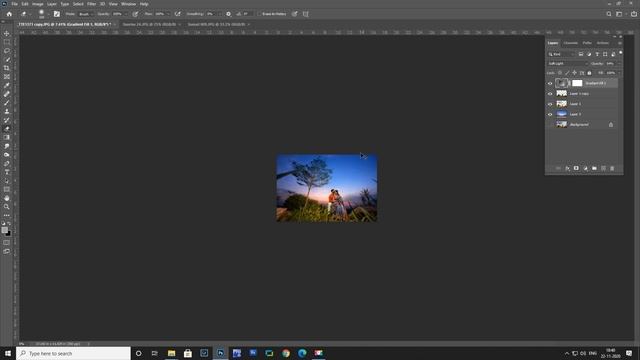Image resolution: width=640 pixels, height=360 pixels.
Task: Toggle layer filtering on or off
Action: coord(620,53)
